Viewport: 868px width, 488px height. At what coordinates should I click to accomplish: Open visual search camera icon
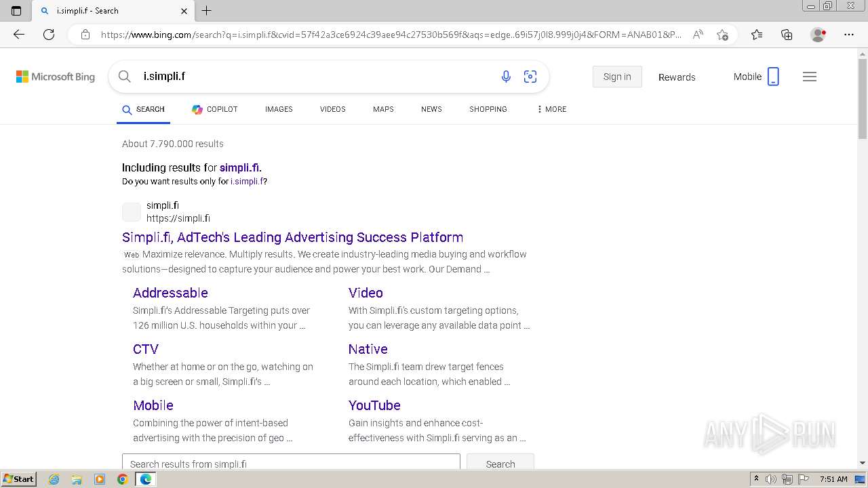pyautogui.click(x=530, y=77)
